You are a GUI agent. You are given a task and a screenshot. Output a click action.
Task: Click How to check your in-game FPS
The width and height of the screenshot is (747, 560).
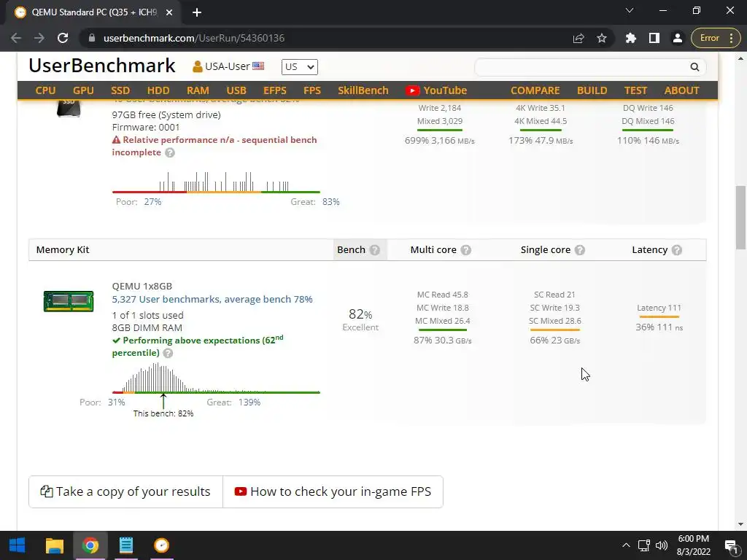pos(333,492)
